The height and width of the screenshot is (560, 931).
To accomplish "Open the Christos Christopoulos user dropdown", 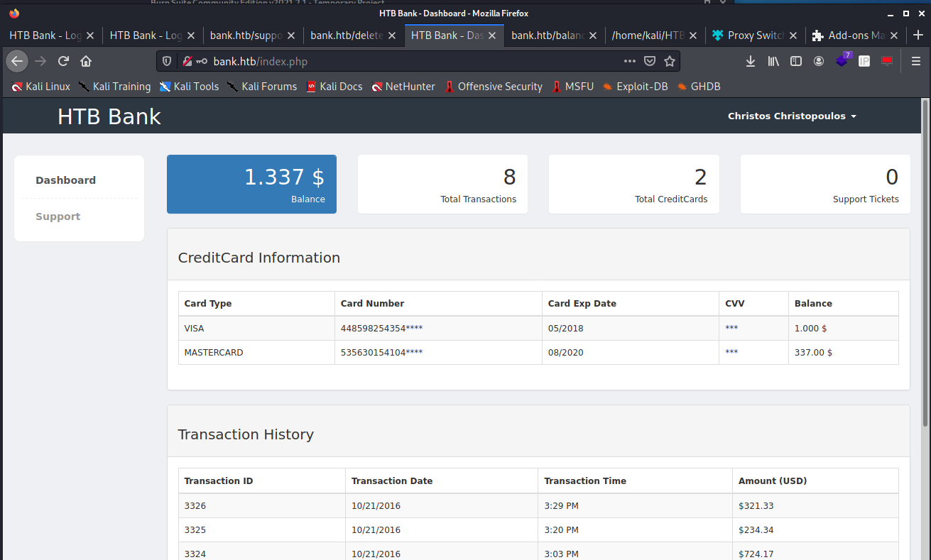I will [792, 116].
